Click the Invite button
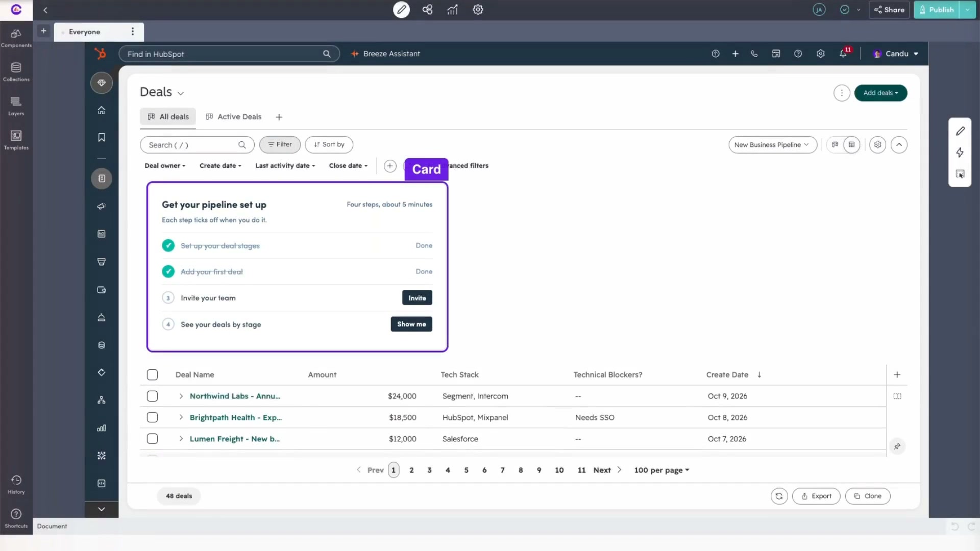Screen dimensions: 980x551 point(417,298)
